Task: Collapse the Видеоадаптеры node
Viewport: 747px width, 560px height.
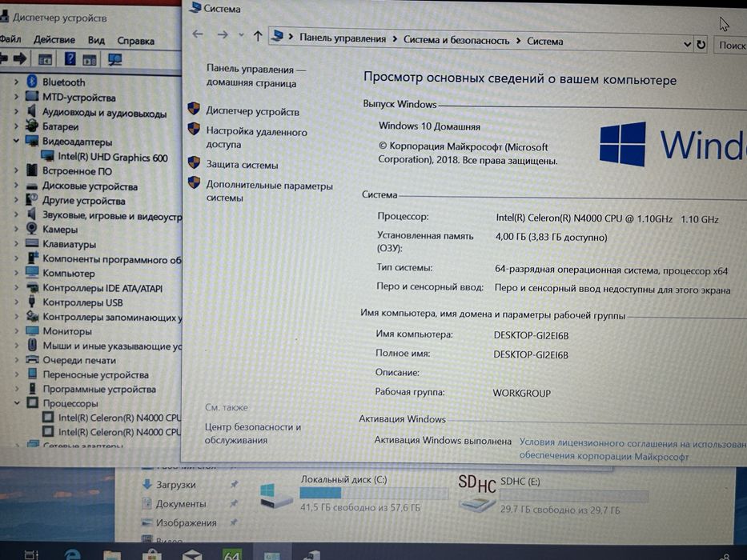Action: pos(16,141)
